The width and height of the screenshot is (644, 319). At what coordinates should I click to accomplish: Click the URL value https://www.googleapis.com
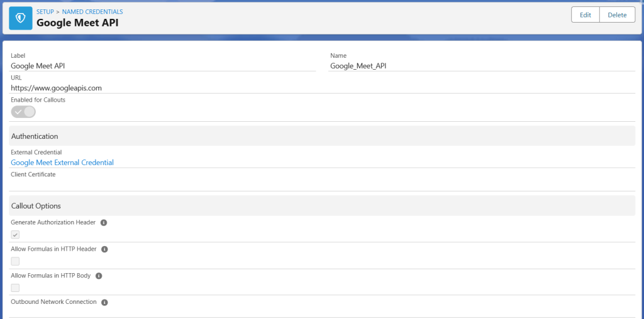56,89
